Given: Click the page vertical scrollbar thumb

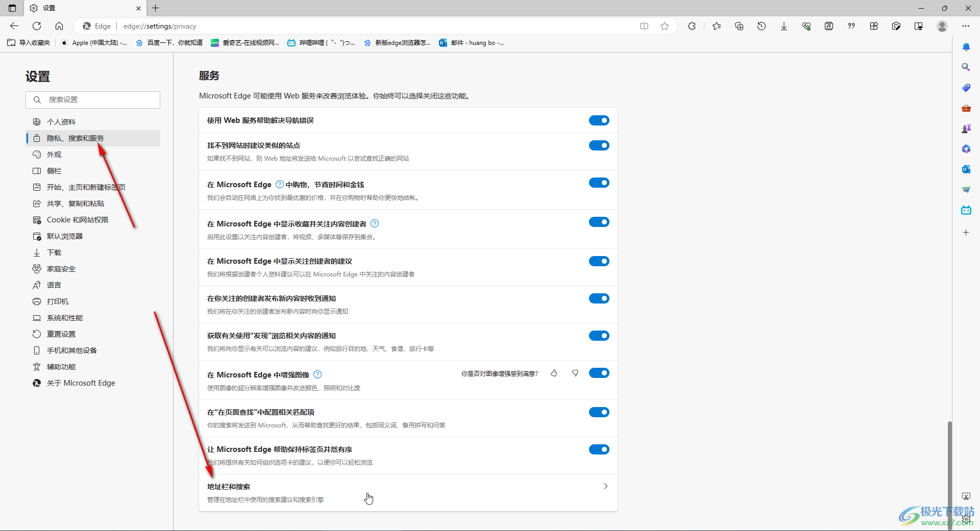Looking at the screenshot, I should pos(949,474).
